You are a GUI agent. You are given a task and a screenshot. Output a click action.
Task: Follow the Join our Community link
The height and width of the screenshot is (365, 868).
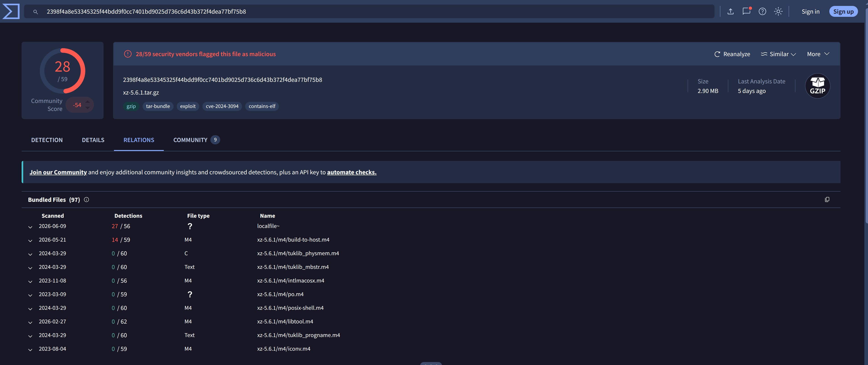point(58,172)
